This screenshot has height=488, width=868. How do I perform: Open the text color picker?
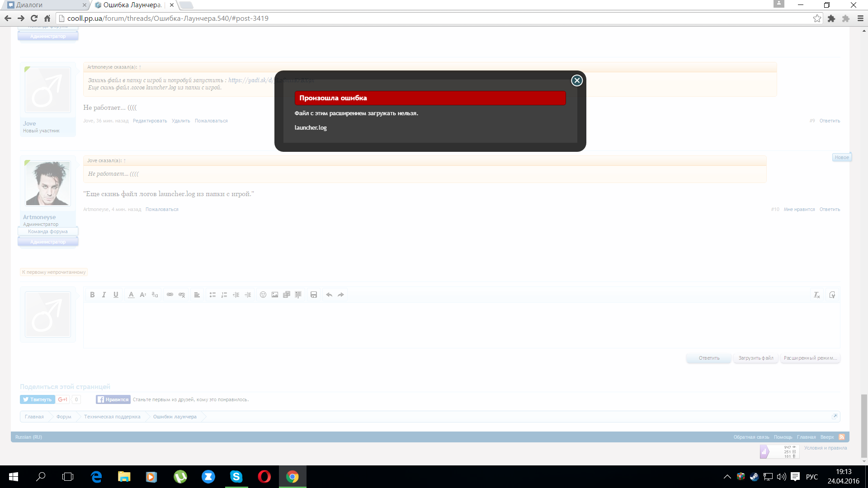131,295
